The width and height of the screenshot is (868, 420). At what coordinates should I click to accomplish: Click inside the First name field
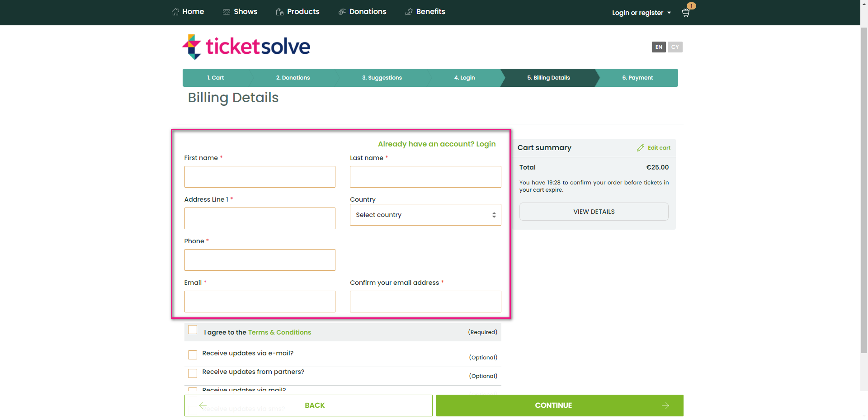tap(259, 177)
